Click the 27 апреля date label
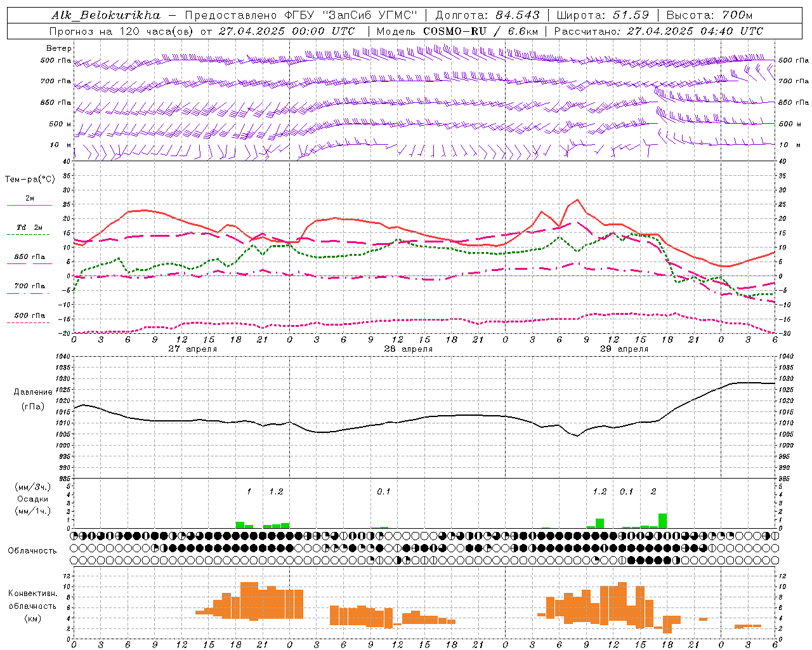The height and width of the screenshot is (650, 812). click(x=192, y=349)
